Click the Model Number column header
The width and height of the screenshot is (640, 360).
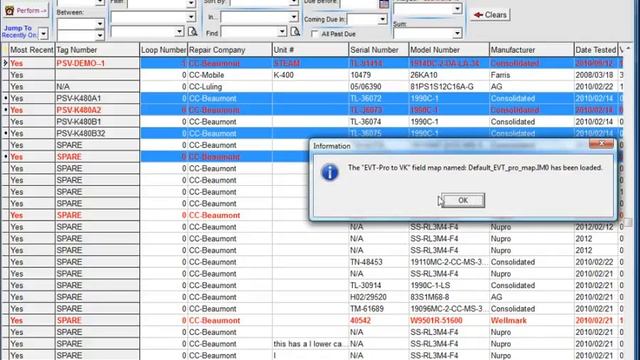pyautogui.click(x=449, y=50)
